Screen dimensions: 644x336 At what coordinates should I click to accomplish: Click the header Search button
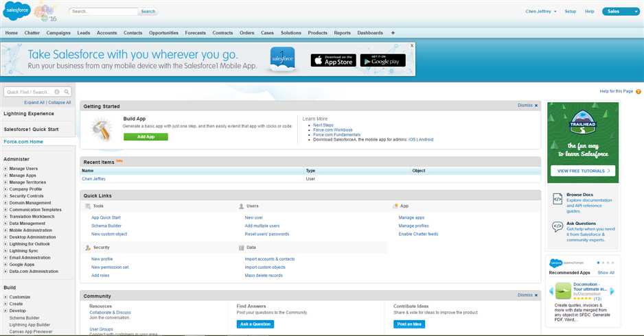click(x=148, y=12)
